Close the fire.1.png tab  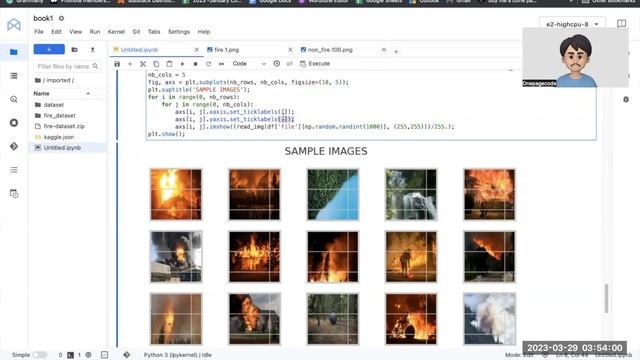point(290,50)
